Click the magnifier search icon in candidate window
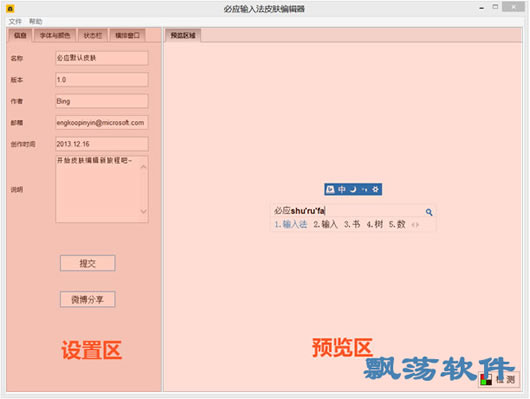This screenshot has width=530, height=399. (x=429, y=212)
